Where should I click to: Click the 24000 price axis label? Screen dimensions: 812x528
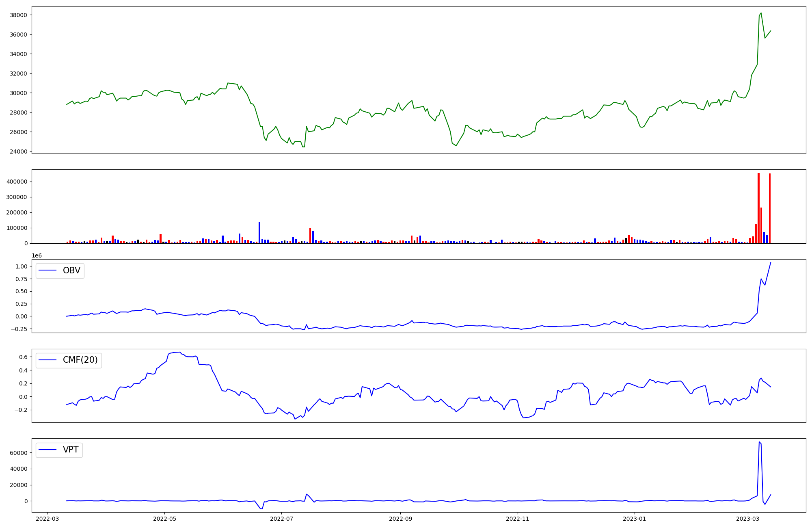pyautogui.click(x=18, y=151)
